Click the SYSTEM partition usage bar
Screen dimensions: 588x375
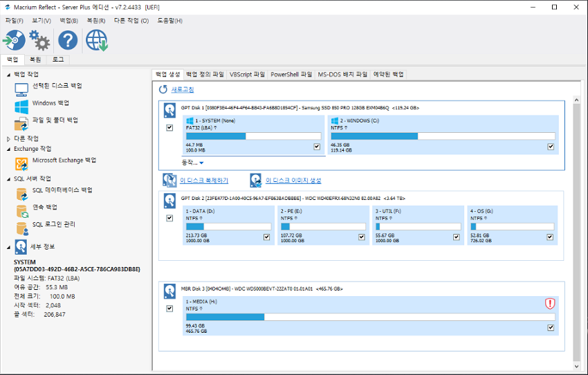[253, 136]
